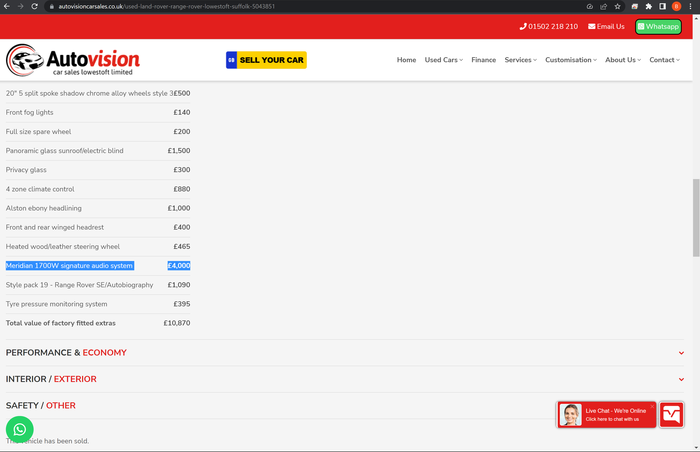Close the live chat popup banner
The height and width of the screenshot is (452, 700).
652,406
